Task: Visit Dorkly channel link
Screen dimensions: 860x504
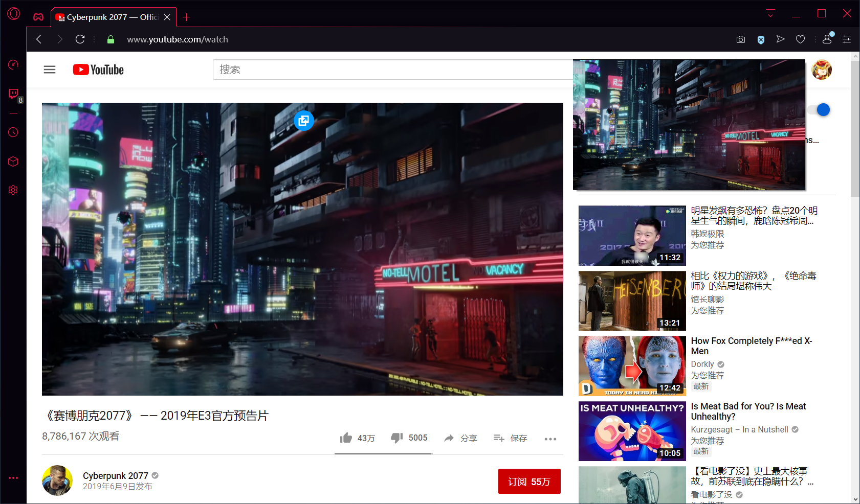Action: coord(702,364)
